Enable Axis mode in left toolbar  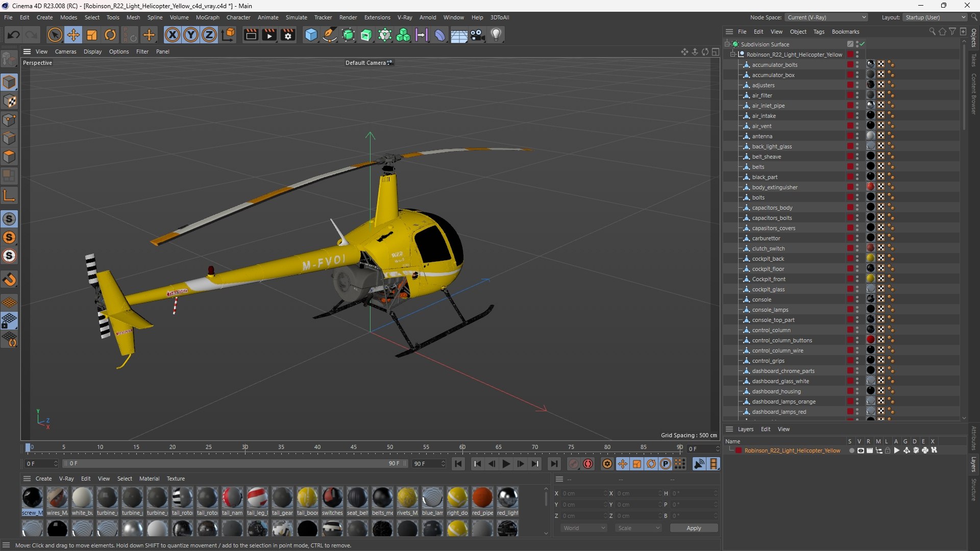pyautogui.click(x=9, y=195)
